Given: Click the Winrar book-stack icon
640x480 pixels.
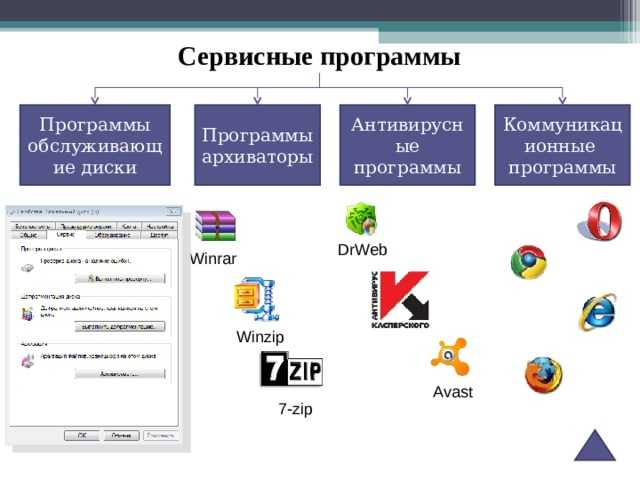Looking at the screenshot, I should [x=216, y=226].
